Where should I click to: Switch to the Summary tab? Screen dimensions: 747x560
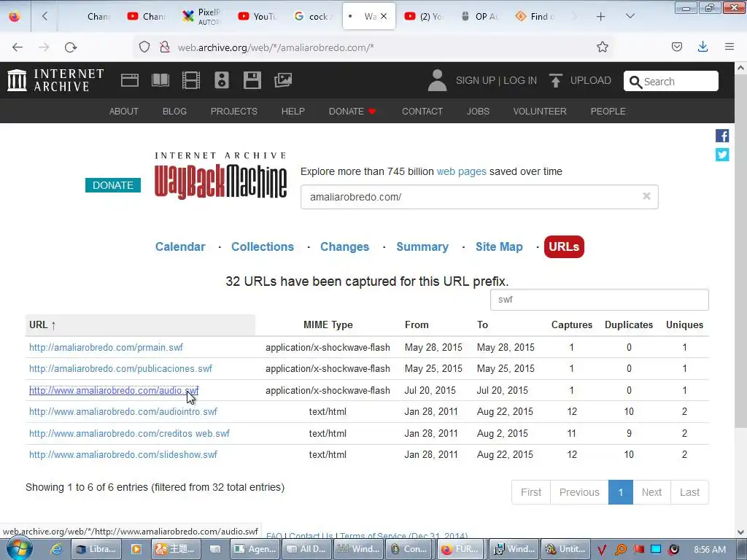click(422, 246)
